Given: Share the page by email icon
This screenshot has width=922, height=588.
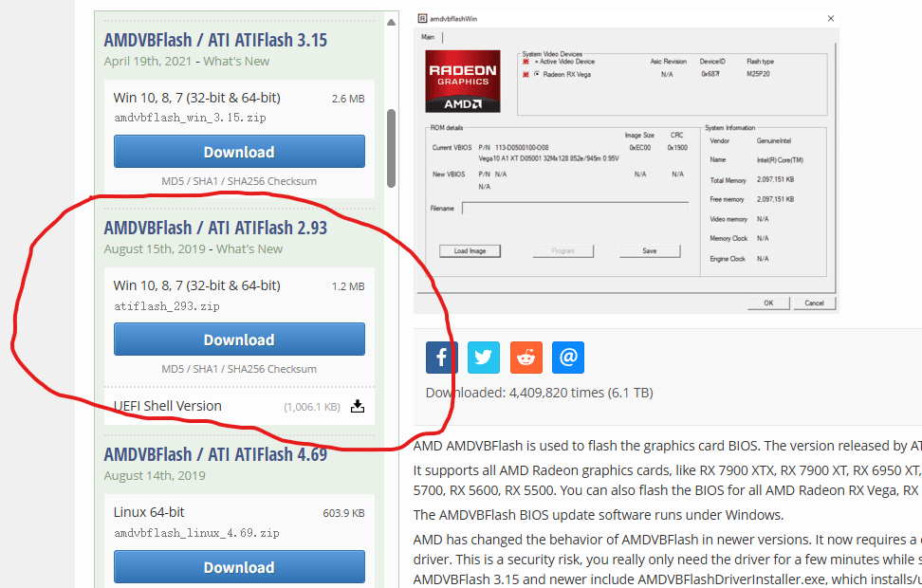Looking at the screenshot, I should (568, 357).
